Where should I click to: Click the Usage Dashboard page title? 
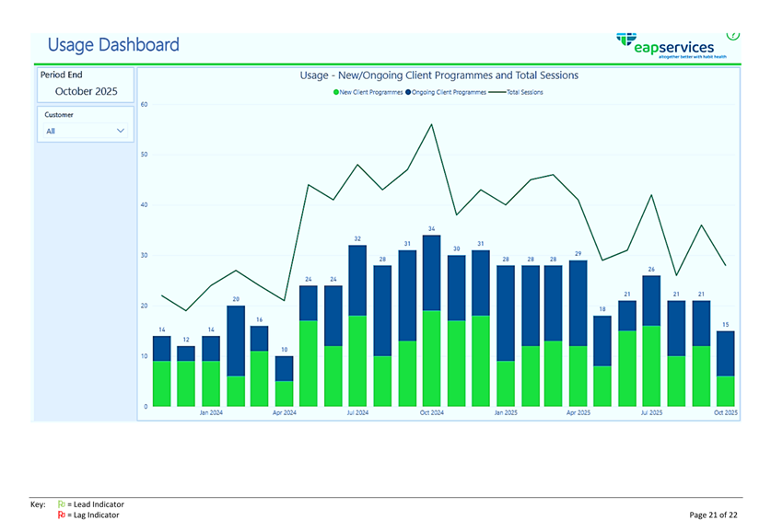click(112, 45)
